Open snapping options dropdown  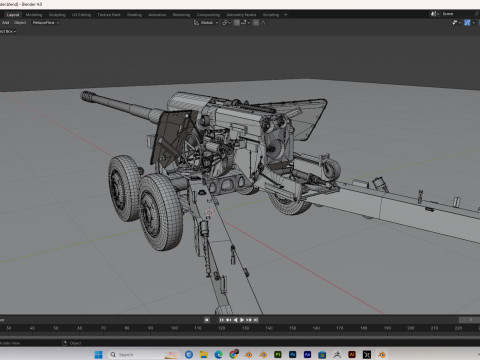[x=246, y=23]
